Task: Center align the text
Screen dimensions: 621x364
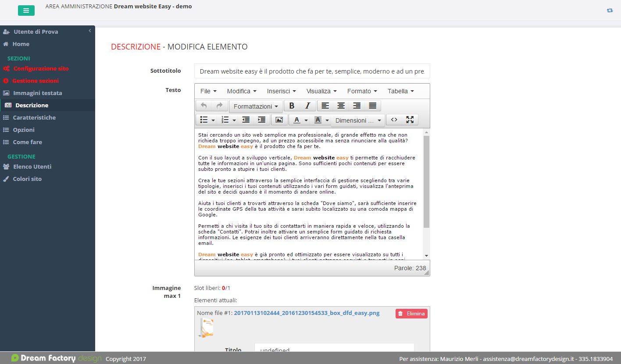Action: 341,106
